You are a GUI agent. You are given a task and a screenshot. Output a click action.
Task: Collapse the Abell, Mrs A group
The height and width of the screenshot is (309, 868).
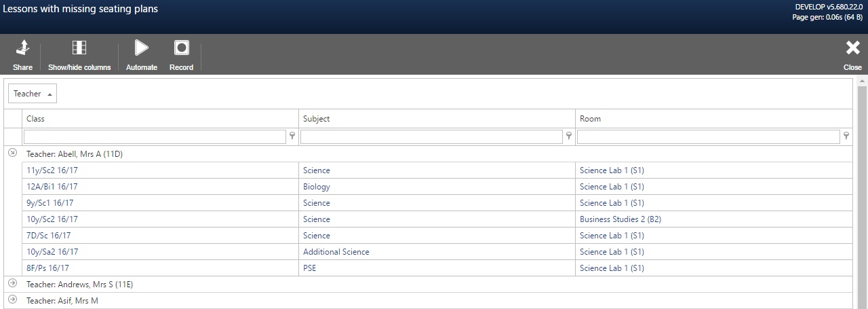coord(12,153)
